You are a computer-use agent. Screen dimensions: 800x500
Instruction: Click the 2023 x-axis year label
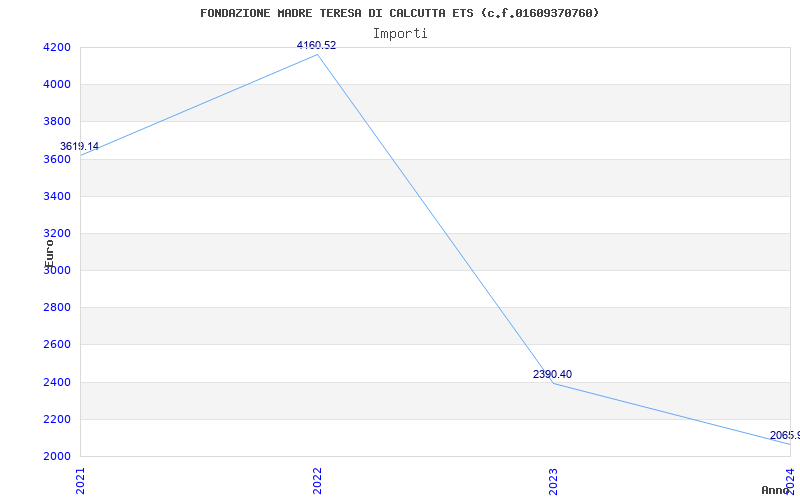[x=554, y=481]
